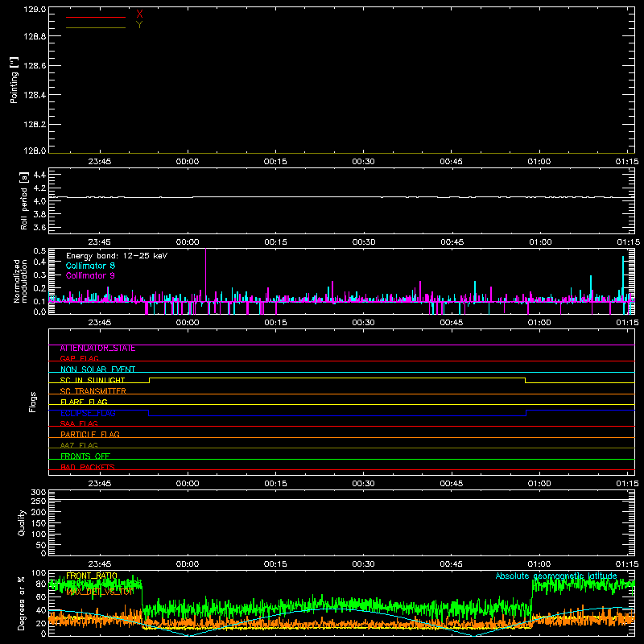Screen dimensions: 644x644
Task: Click the 128.6 tick on Pointing axis
Action: click(35, 66)
